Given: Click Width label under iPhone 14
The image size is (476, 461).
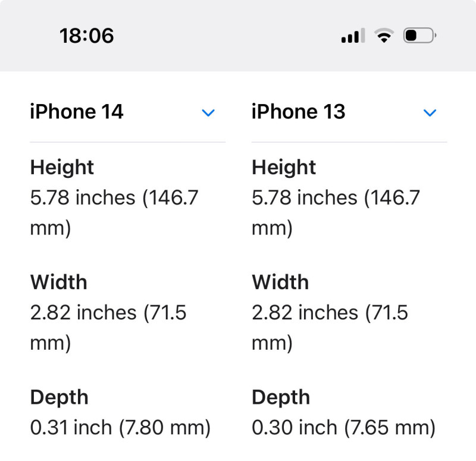Looking at the screenshot, I should [x=58, y=282].
